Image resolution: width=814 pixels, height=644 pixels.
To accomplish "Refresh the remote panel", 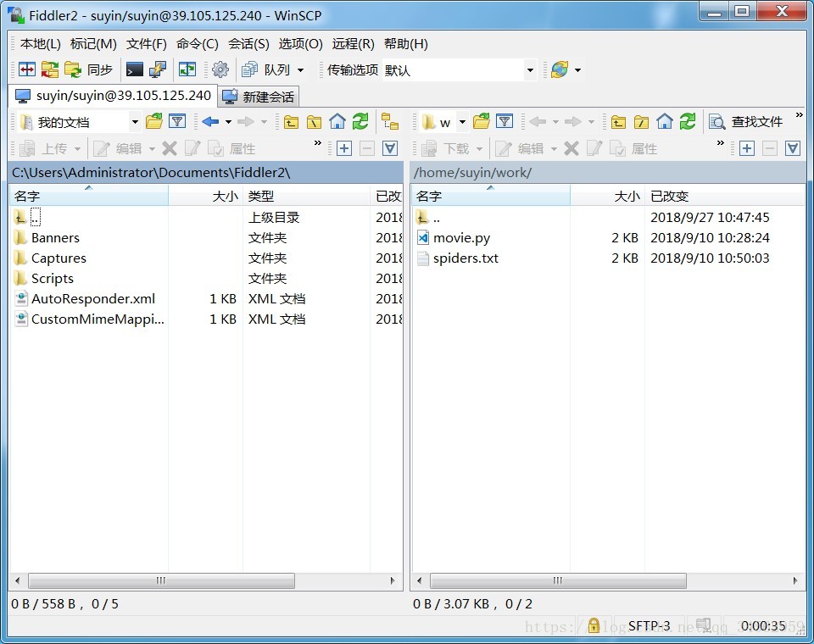I will 688,121.
